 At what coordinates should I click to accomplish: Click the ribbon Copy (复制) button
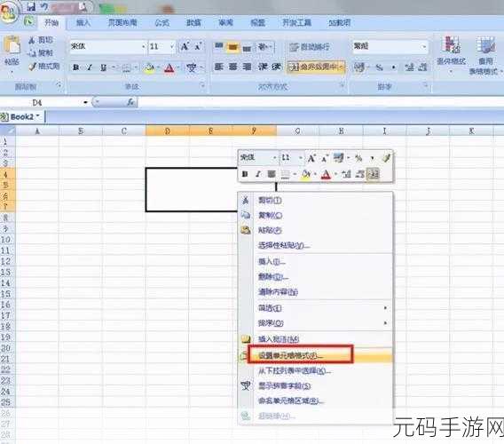tap(40, 52)
